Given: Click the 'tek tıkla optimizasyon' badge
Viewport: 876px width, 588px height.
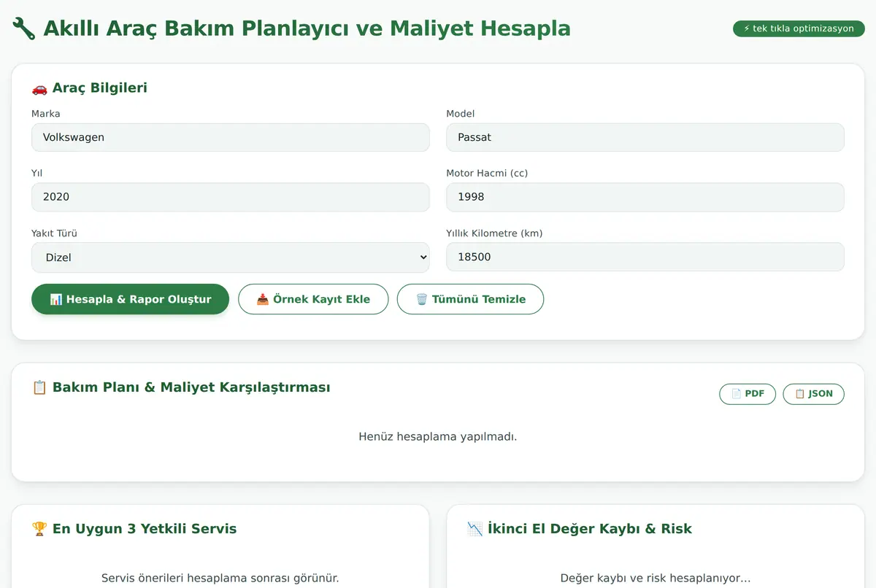Looking at the screenshot, I should point(799,28).
